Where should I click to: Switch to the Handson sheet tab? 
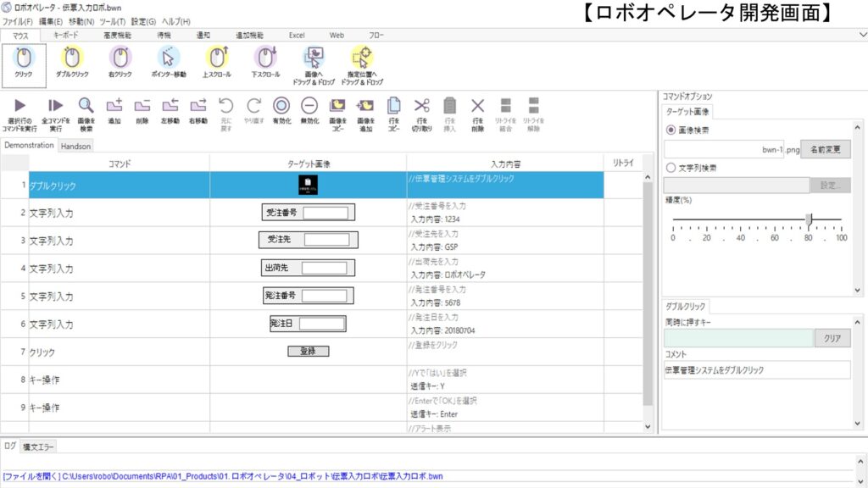pyautogui.click(x=75, y=146)
